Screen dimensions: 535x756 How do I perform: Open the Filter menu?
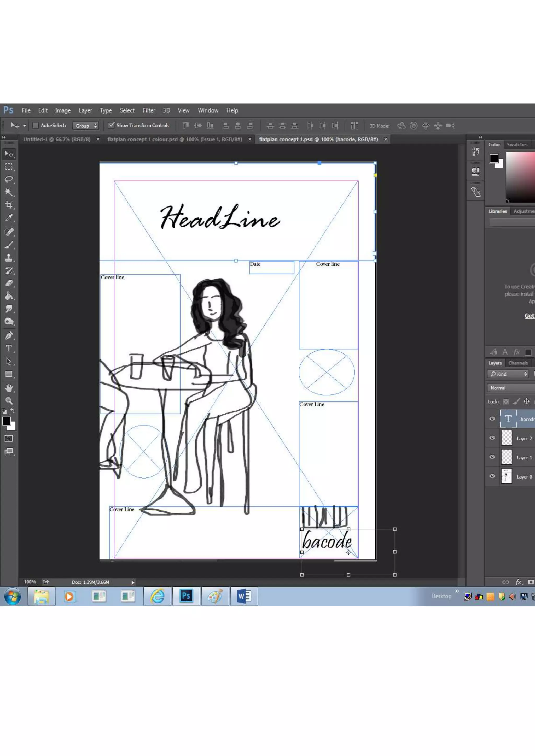click(149, 110)
